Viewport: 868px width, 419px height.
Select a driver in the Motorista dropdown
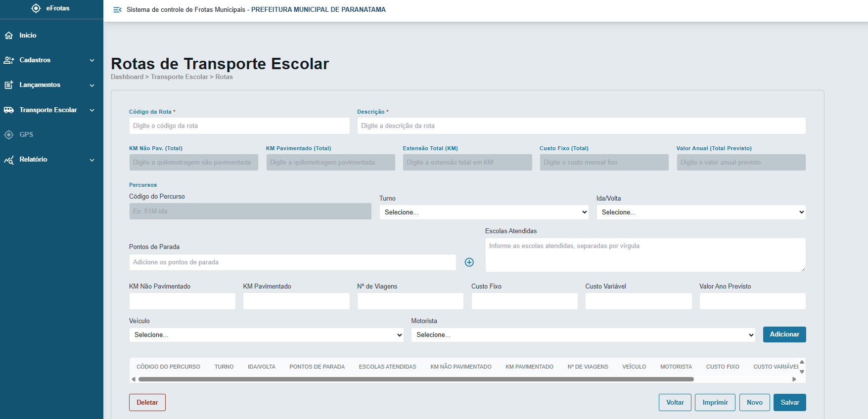click(x=583, y=335)
